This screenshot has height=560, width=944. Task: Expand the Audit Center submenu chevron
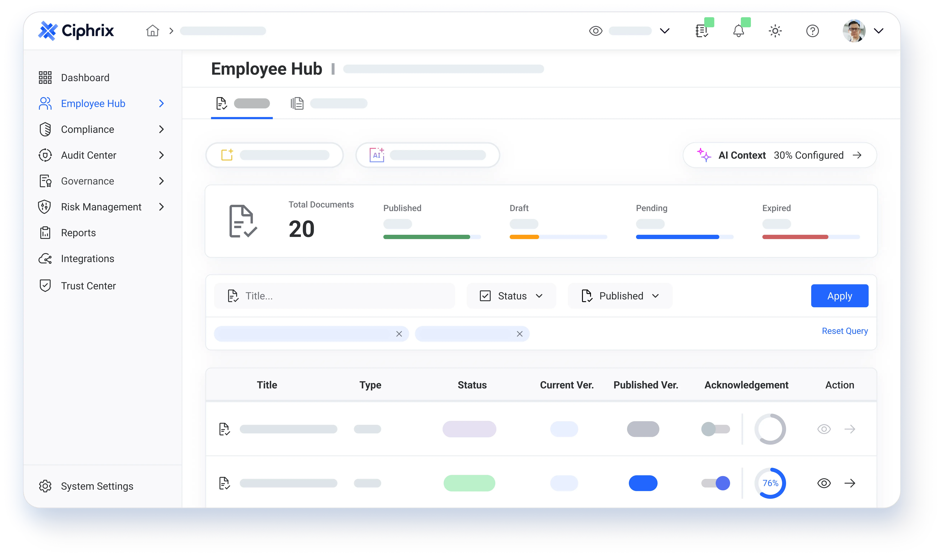162,155
